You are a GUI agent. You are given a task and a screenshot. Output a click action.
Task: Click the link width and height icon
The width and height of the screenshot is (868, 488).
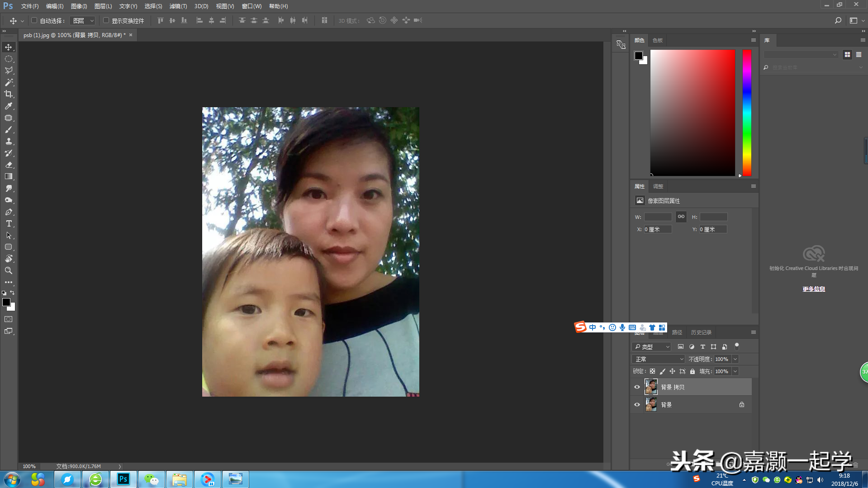(681, 217)
